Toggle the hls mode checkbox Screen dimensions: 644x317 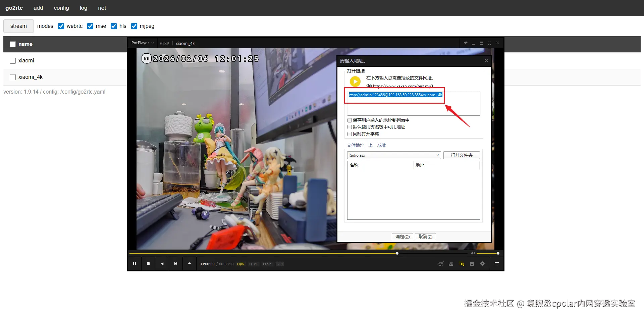click(x=114, y=26)
